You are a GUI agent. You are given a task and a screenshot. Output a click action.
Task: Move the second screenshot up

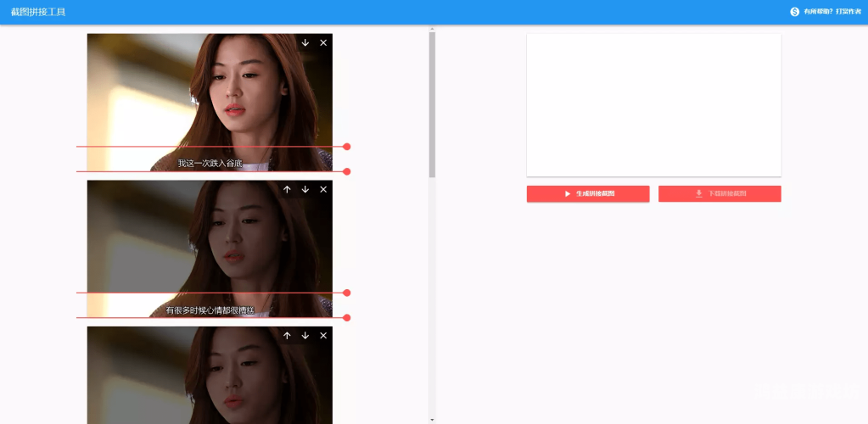pyautogui.click(x=287, y=190)
